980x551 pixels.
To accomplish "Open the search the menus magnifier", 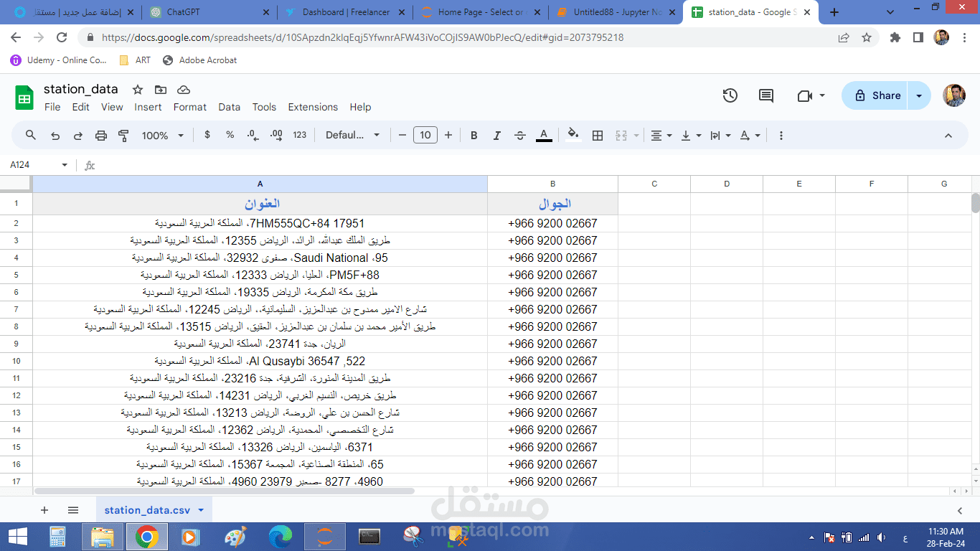I will click(x=30, y=135).
